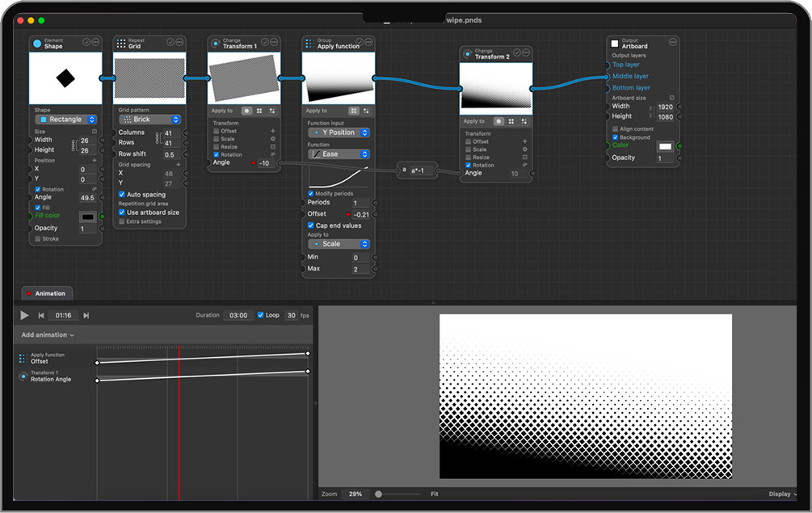The height and width of the screenshot is (513, 812).
Task: Jump to the animation start with skip-back icon
Action: 41,315
